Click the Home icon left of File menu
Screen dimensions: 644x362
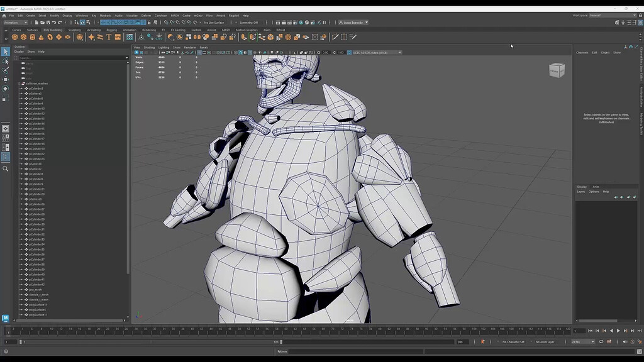[4, 16]
